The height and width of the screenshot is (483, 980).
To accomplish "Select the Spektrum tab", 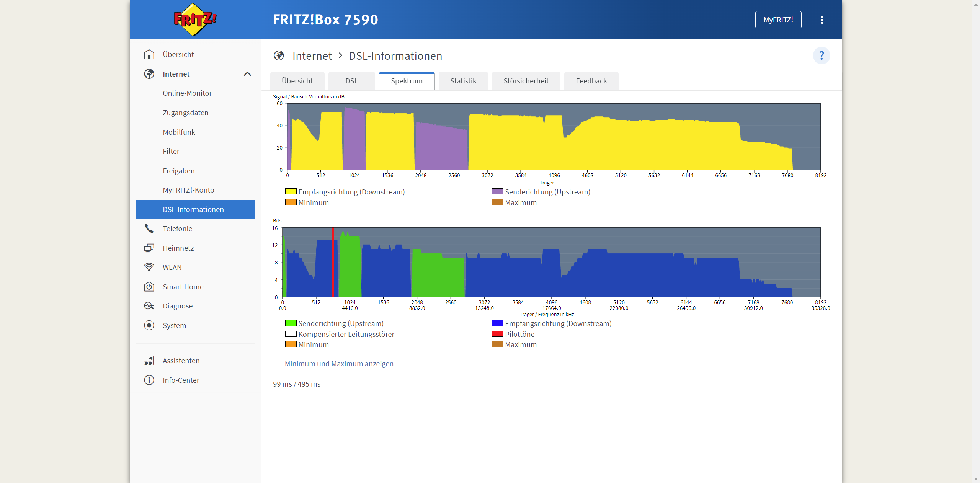I will coord(407,81).
